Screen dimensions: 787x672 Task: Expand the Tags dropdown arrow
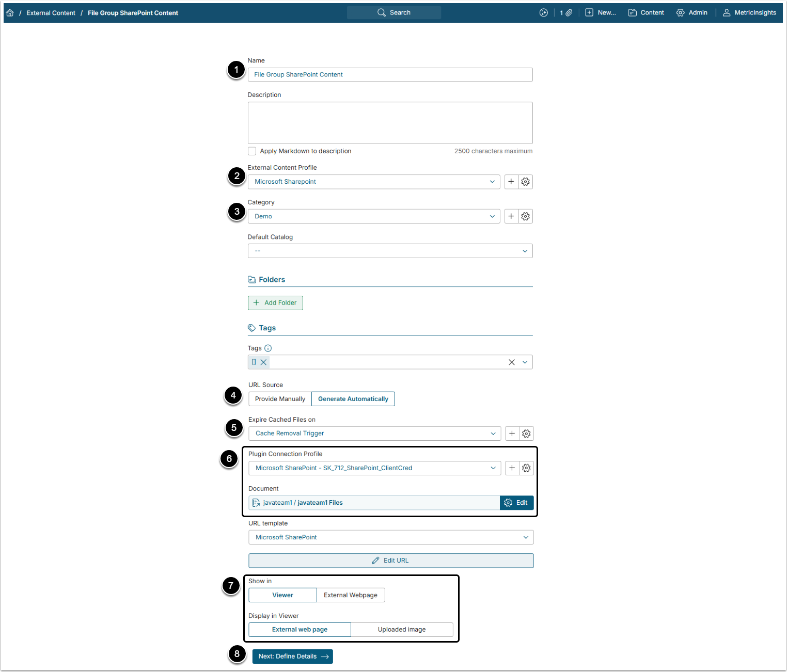pos(525,362)
